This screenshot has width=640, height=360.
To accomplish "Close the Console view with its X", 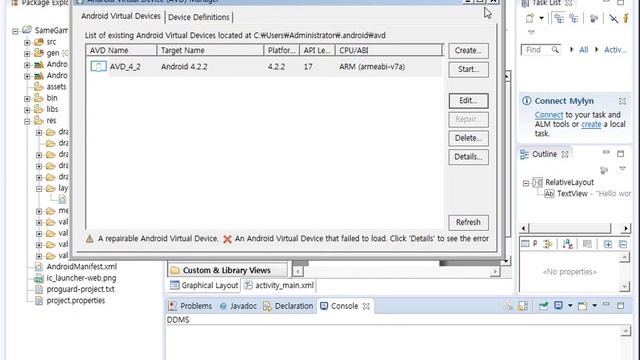I will tap(366, 306).
